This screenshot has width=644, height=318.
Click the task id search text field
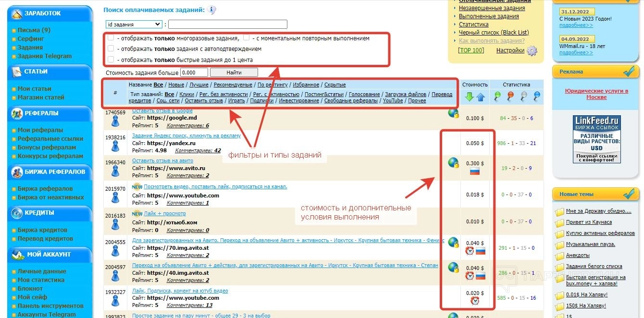tap(228, 24)
